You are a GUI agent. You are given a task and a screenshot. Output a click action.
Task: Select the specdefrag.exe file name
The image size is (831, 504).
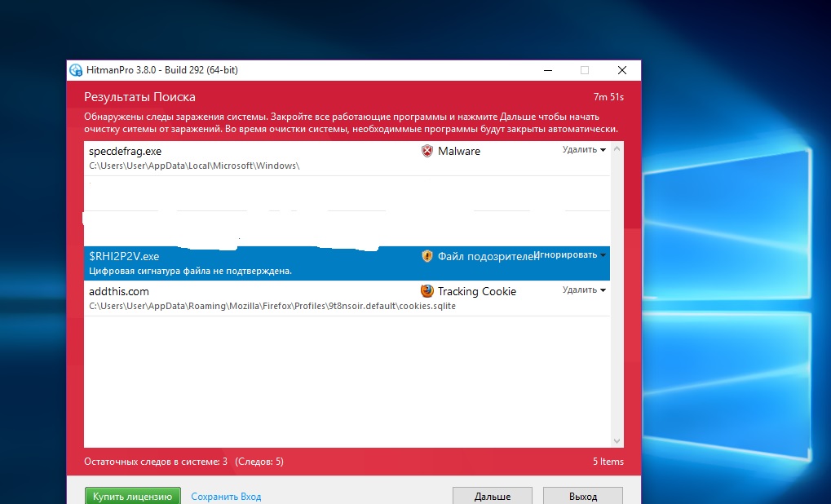pos(125,151)
